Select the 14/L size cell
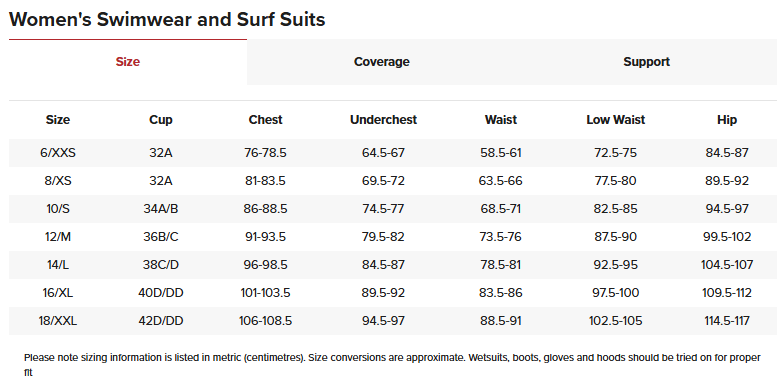Viewport: 783px width, 381px height. (x=58, y=265)
